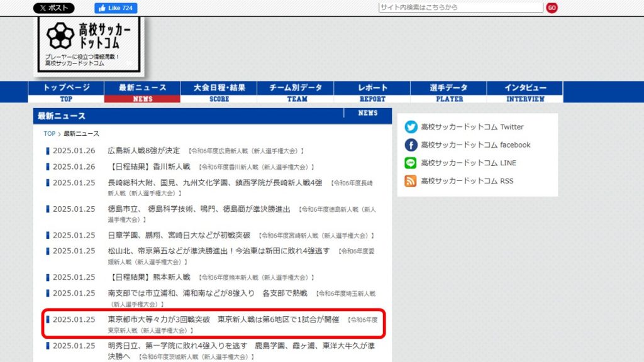Click the 最新ニュース breadcrumb text

click(x=81, y=134)
